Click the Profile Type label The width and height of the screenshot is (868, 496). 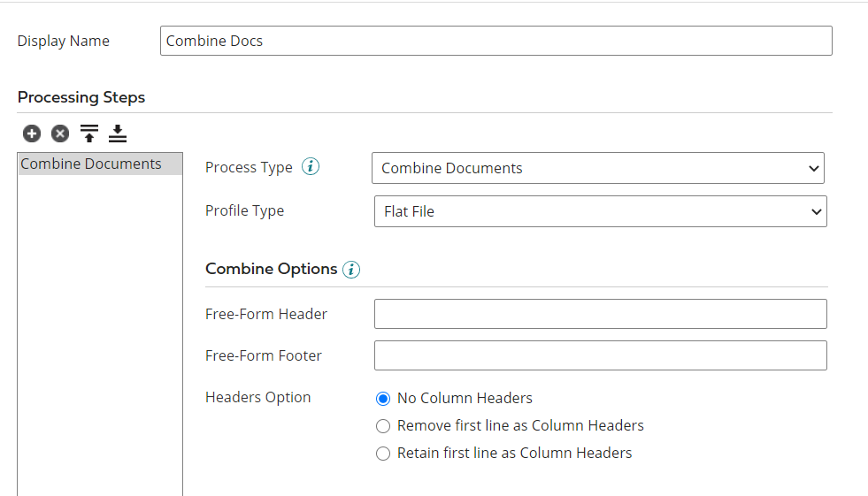pyautogui.click(x=244, y=211)
